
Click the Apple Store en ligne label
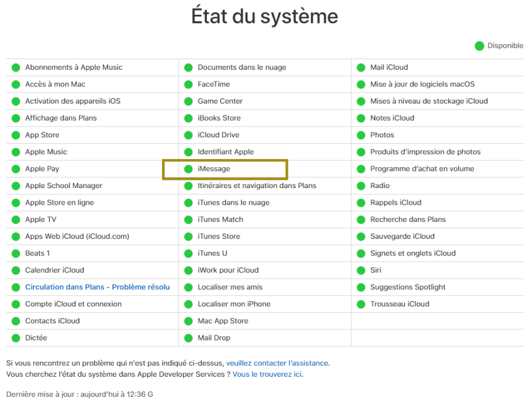(60, 203)
